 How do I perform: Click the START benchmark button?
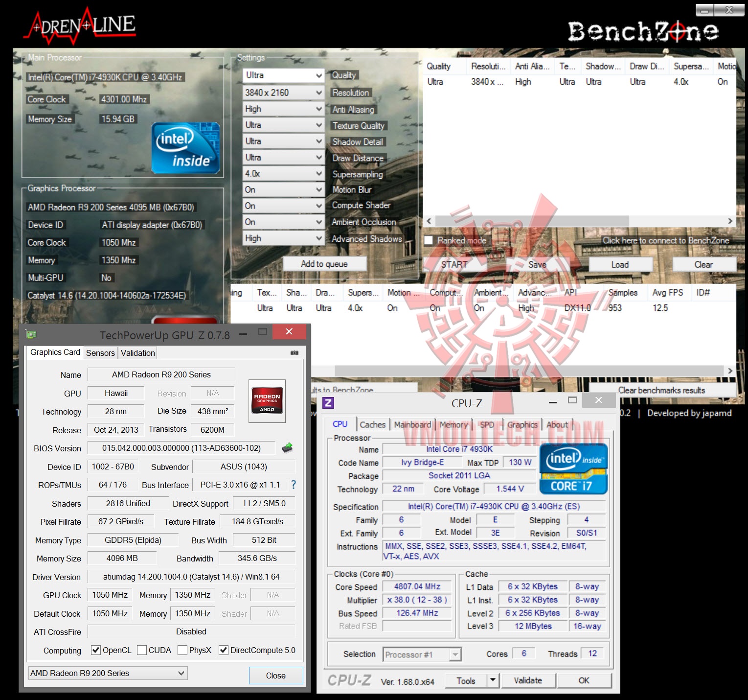pyautogui.click(x=454, y=264)
